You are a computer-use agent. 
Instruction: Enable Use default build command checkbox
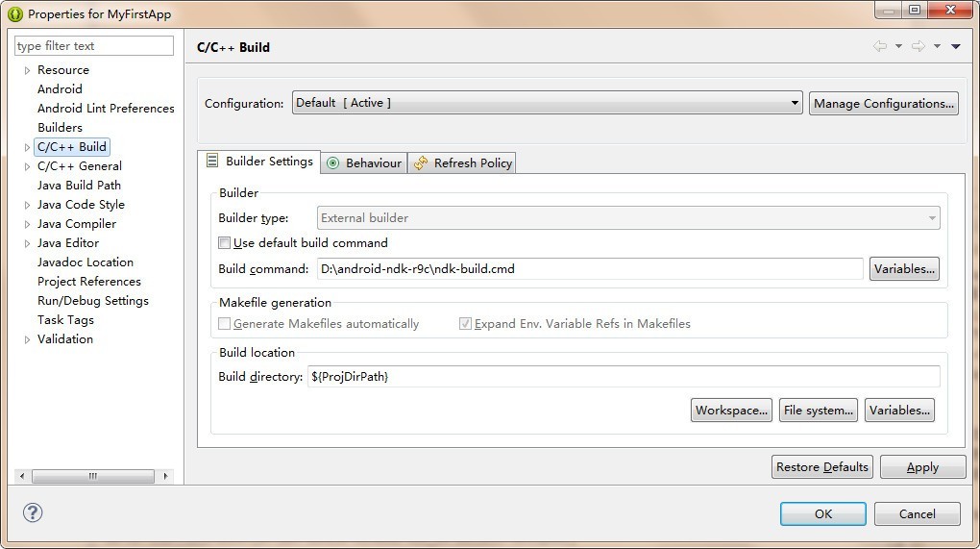pos(225,243)
